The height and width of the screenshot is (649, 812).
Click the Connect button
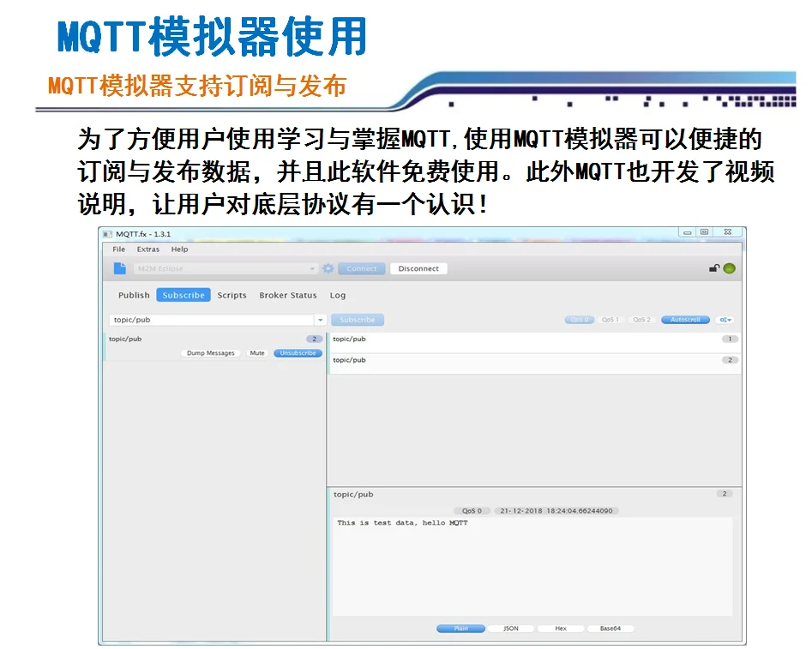click(362, 268)
